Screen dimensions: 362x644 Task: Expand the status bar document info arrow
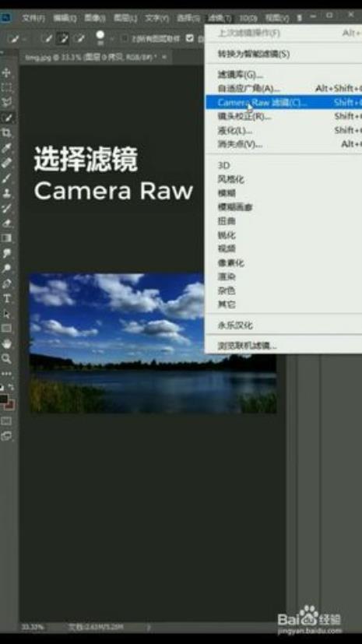(149, 627)
